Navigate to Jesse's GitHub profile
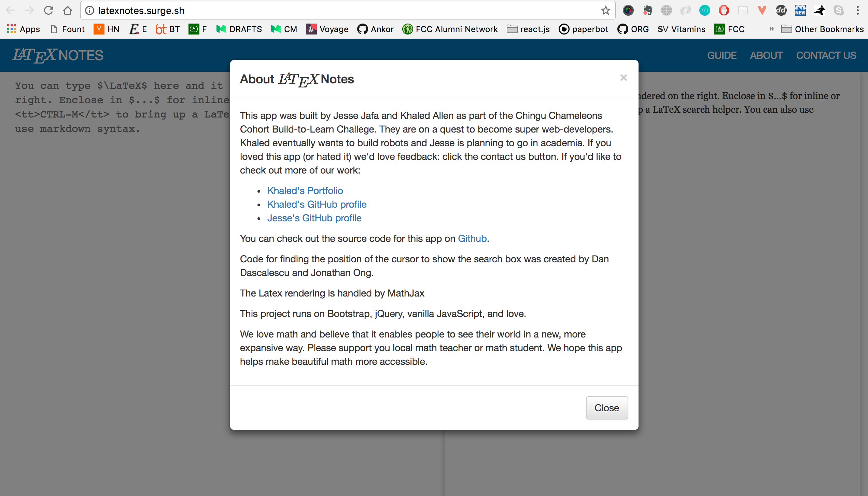 pyautogui.click(x=314, y=218)
